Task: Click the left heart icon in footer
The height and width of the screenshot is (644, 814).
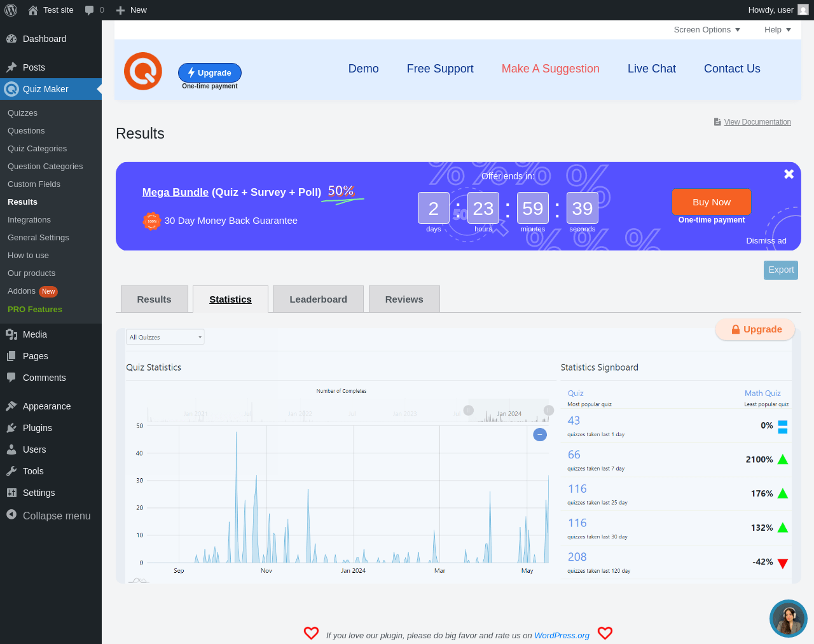Action: point(311,633)
